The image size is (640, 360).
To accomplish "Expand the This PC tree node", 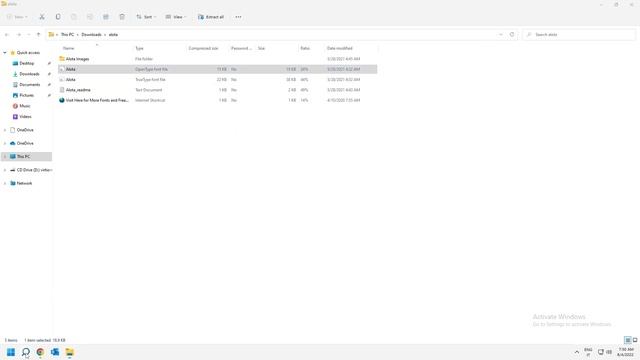I will [5, 156].
